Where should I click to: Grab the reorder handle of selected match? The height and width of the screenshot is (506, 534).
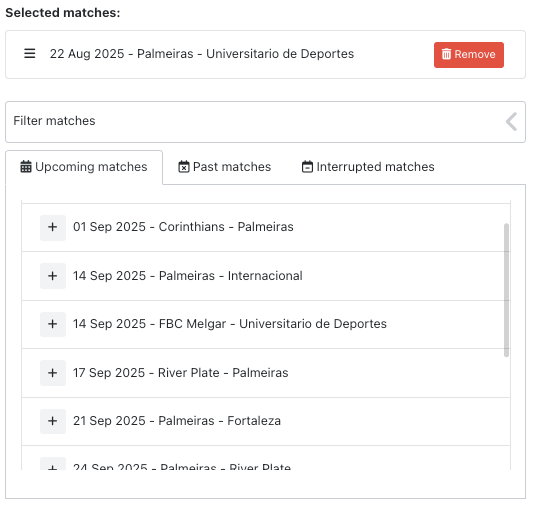[x=30, y=54]
